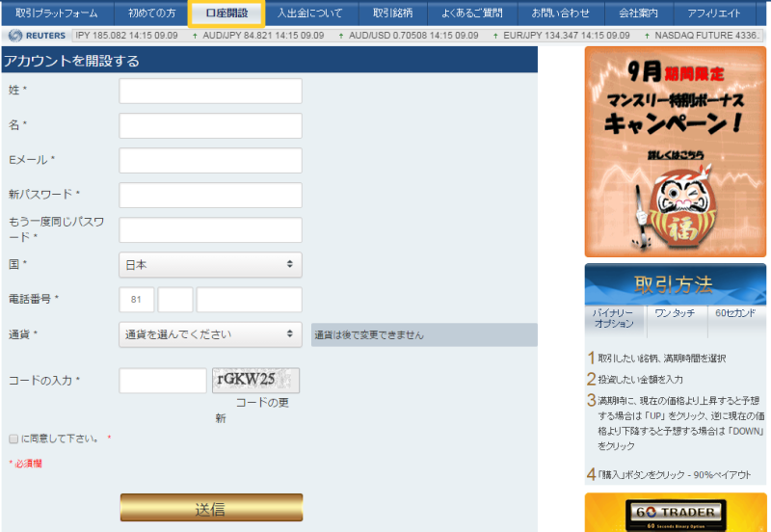
Task: Expand the country dropdown showing 日本
Action: [x=210, y=264]
